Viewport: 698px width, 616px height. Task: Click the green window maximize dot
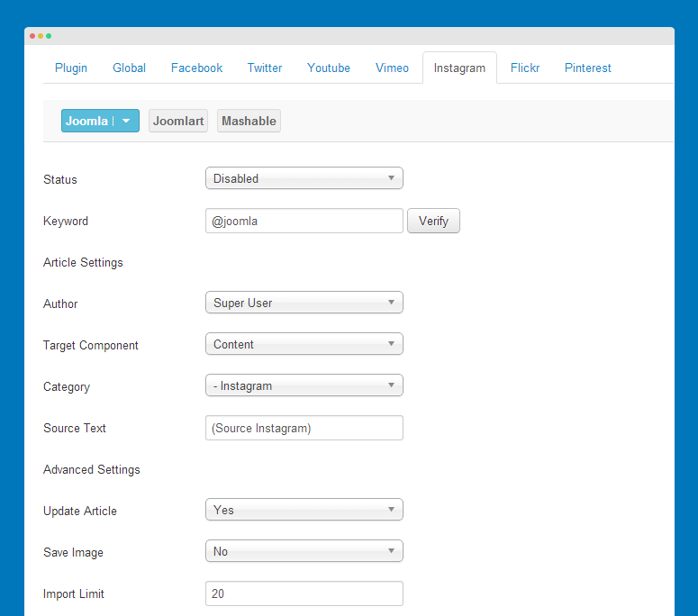click(x=49, y=36)
